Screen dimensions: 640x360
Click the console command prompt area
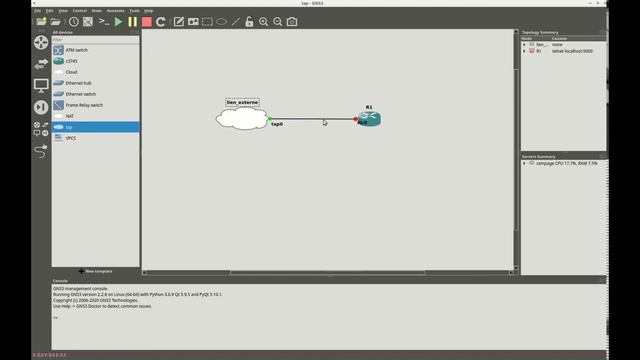(329, 318)
